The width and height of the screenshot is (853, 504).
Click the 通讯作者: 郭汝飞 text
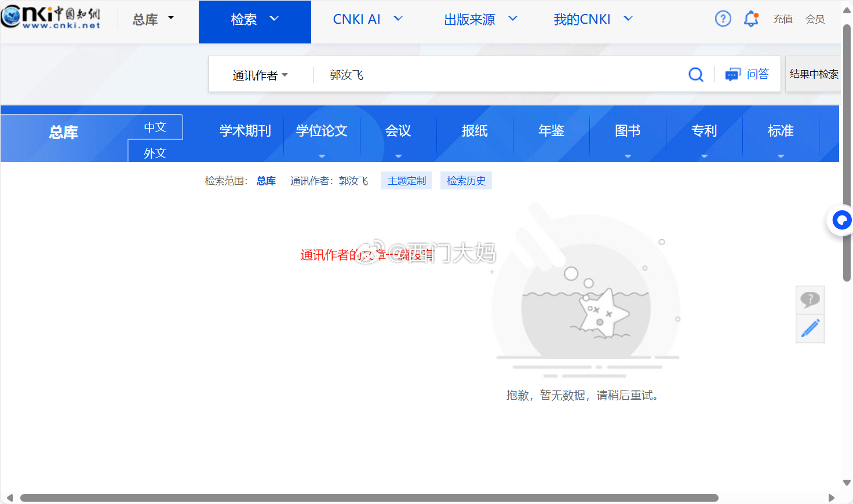click(329, 181)
